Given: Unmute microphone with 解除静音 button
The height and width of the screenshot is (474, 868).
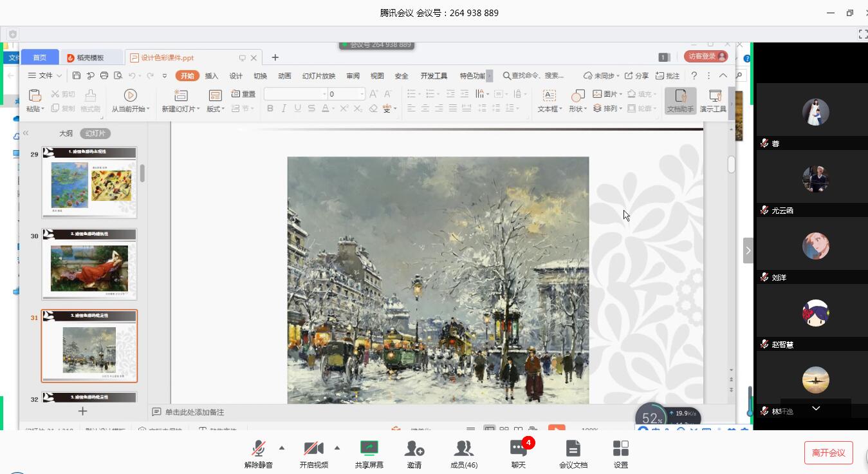Looking at the screenshot, I should point(259,453).
